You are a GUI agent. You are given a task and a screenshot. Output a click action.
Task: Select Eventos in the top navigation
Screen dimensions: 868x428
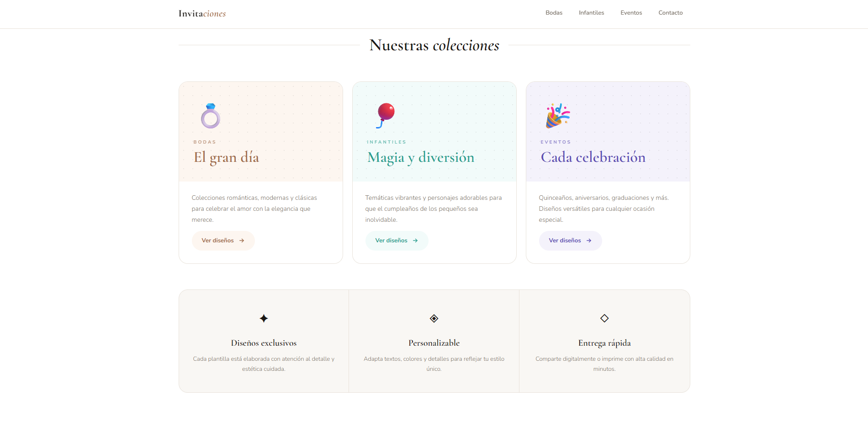(631, 13)
